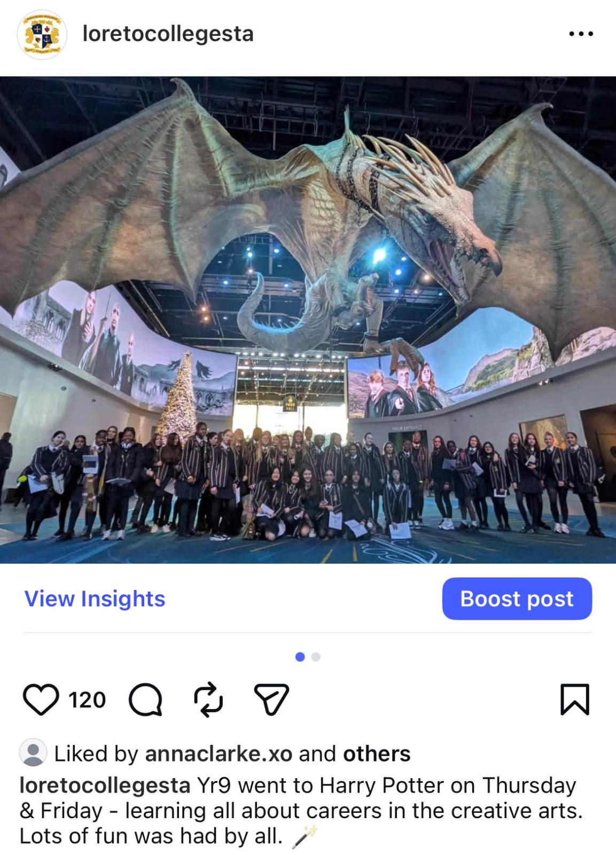Select the second carousel dot indicator

click(x=316, y=657)
